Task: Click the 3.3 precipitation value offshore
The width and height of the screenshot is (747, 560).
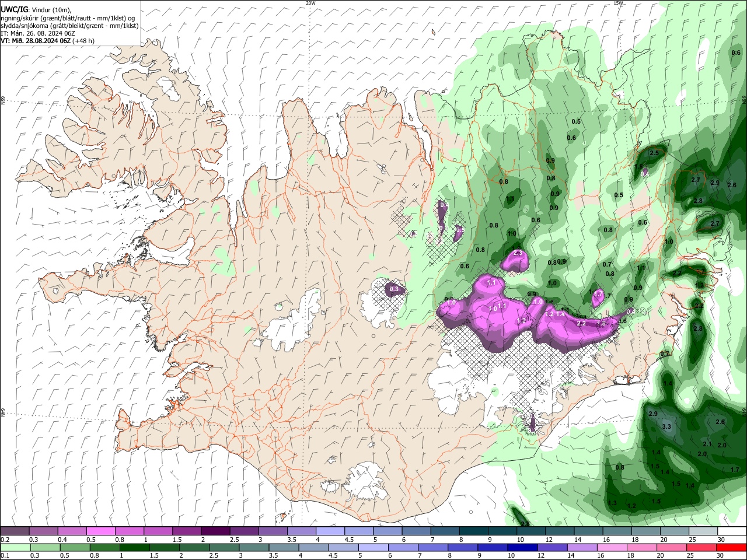Action: (x=667, y=426)
